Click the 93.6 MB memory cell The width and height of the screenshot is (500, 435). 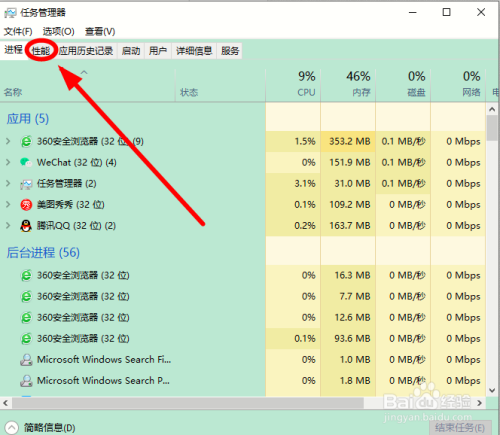348,339
